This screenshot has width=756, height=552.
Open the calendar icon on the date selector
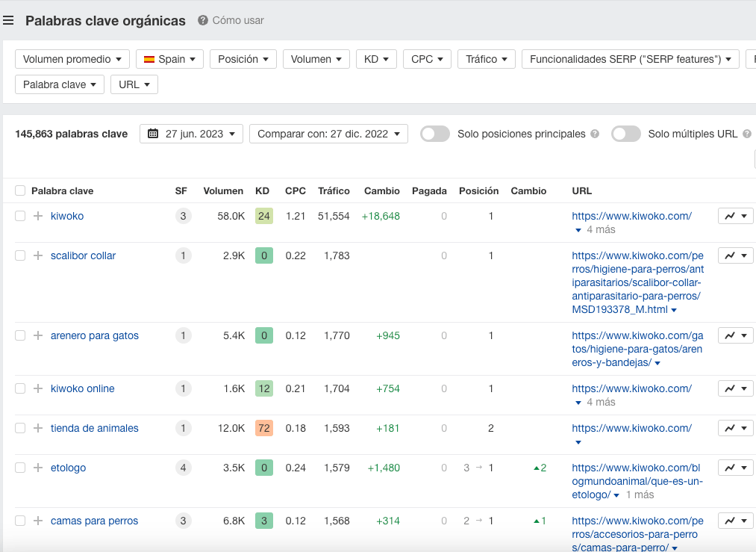[x=154, y=134]
